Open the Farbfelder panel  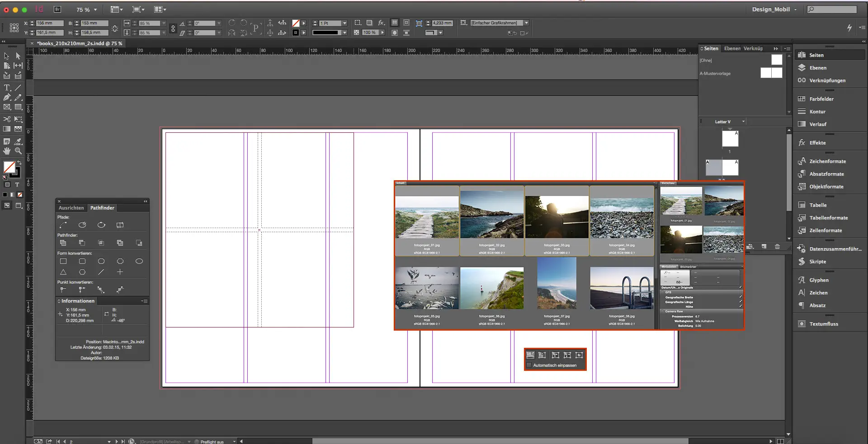coord(821,98)
